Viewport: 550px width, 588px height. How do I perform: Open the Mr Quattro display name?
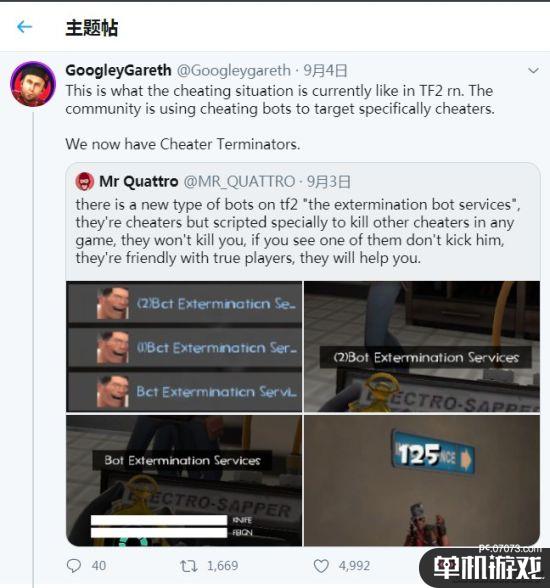(139, 182)
